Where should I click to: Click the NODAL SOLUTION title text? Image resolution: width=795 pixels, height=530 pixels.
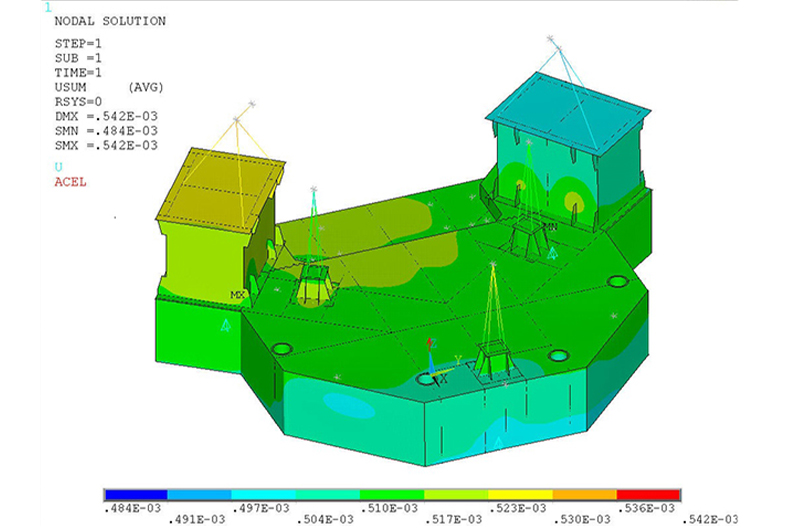point(110,21)
